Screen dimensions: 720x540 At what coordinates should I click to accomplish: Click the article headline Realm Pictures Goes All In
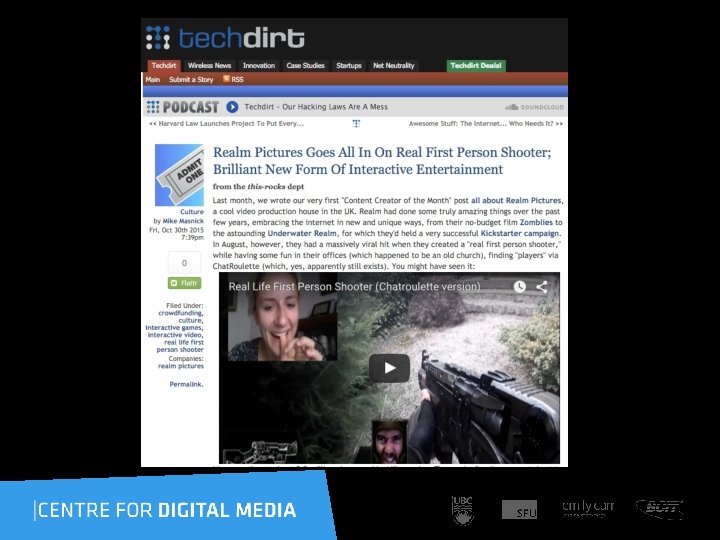point(382,161)
